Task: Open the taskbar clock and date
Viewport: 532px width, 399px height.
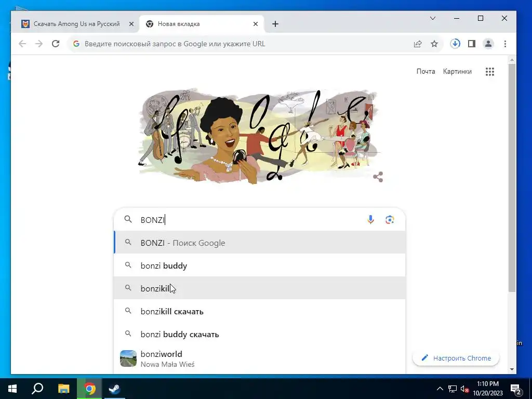Action: pyautogui.click(x=488, y=389)
